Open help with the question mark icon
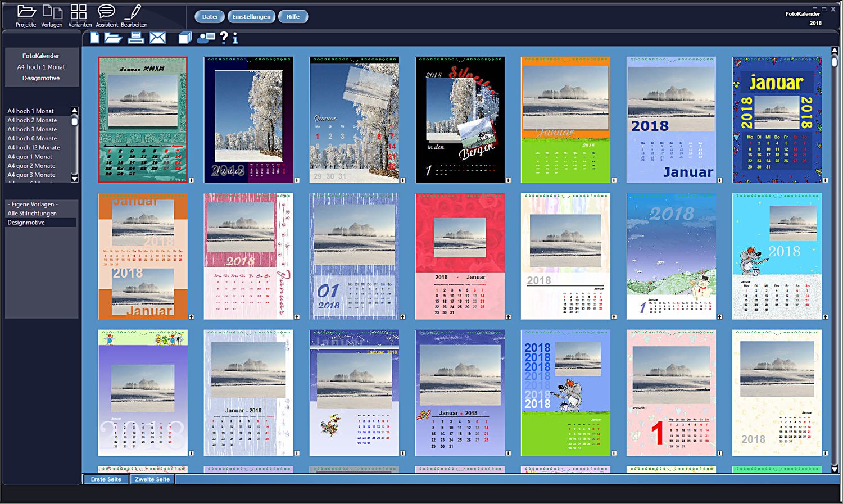 (224, 38)
